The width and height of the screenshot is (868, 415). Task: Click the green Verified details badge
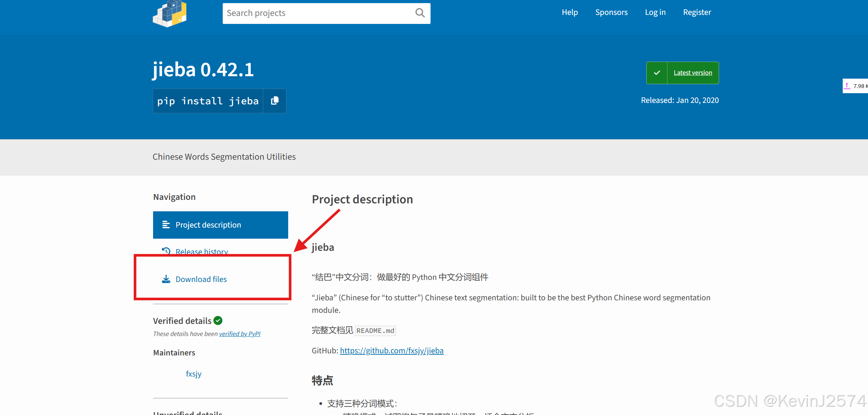pos(218,321)
